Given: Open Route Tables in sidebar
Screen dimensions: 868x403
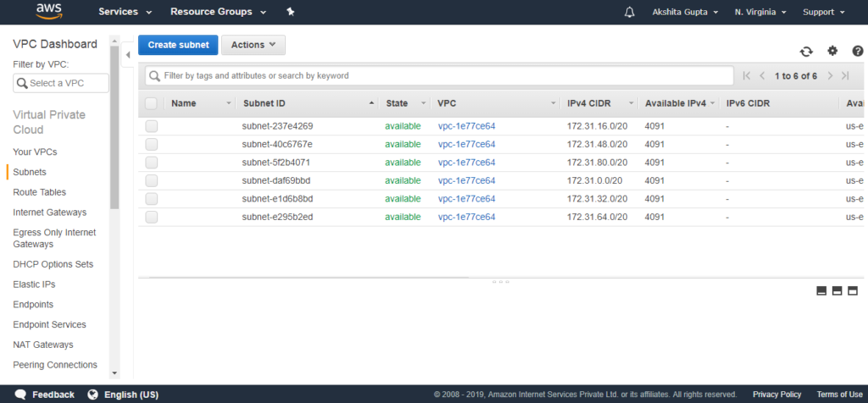Looking at the screenshot, I should pyautogui.click(x=39, y=192).
